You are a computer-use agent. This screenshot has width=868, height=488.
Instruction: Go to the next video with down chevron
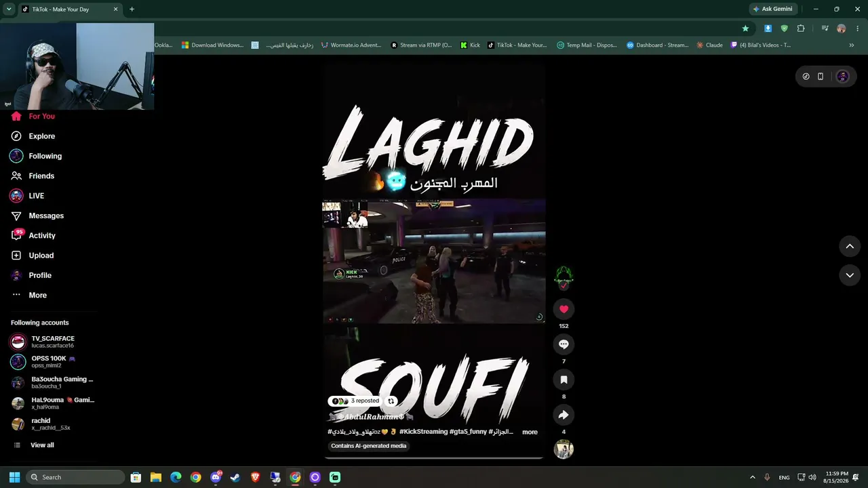[x=850, y=275]
